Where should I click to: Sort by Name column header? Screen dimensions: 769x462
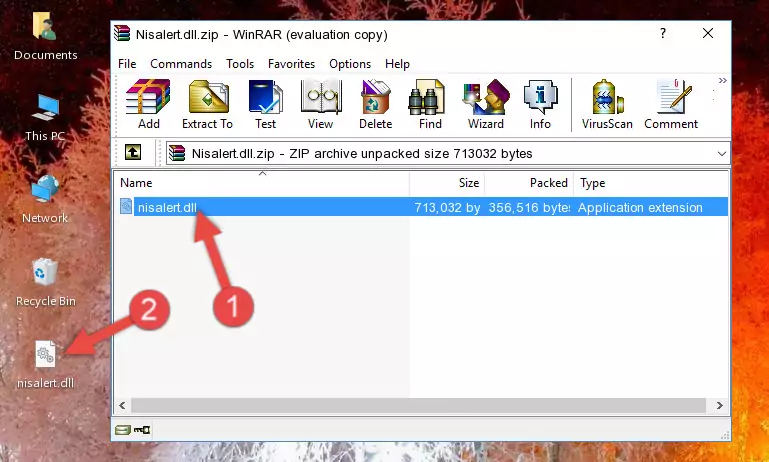(x=262, y=182)
